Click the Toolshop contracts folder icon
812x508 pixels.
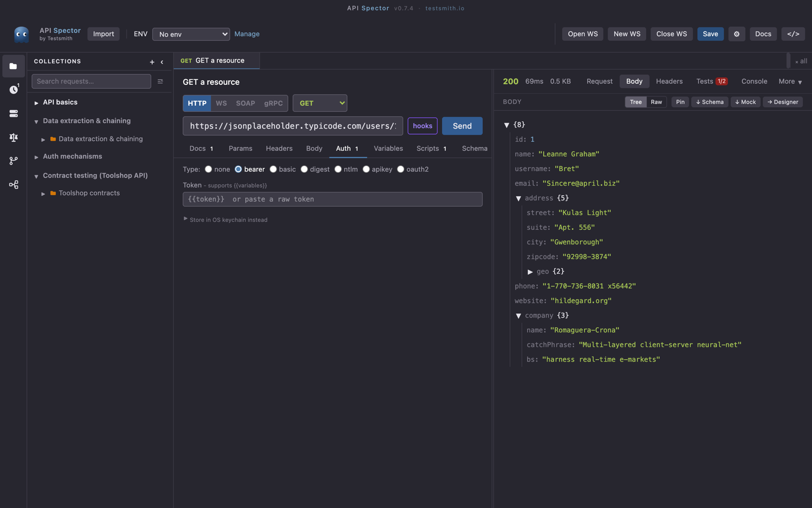tap(53, 193)
